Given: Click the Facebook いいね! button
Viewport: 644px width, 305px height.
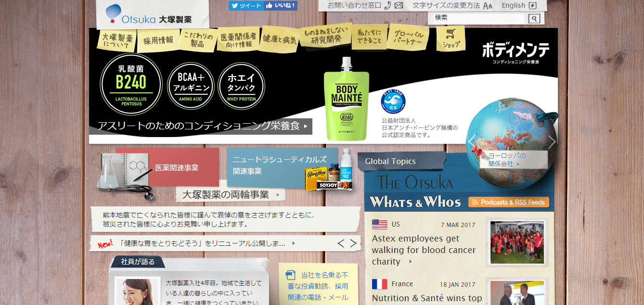Looking at the screenshot, I should coord(281,5).
